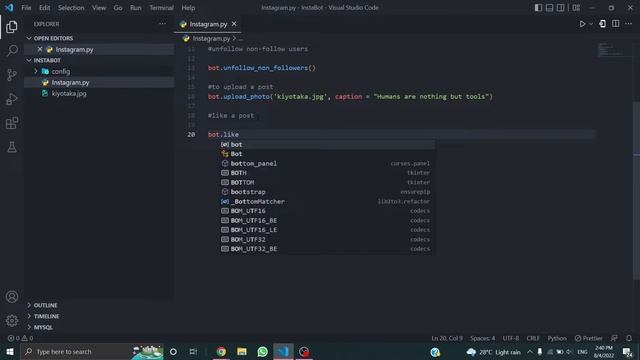The width and height of the screenshot is (640, 360).
Task: Choose BOM_UTF32_BE suggestion
Action: [x=327, y=249]
